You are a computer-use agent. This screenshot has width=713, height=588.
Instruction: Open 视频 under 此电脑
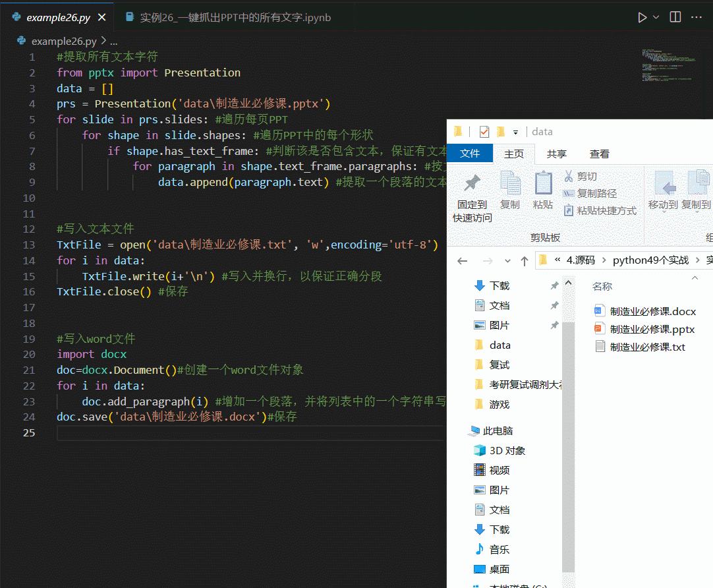(499, 470)
